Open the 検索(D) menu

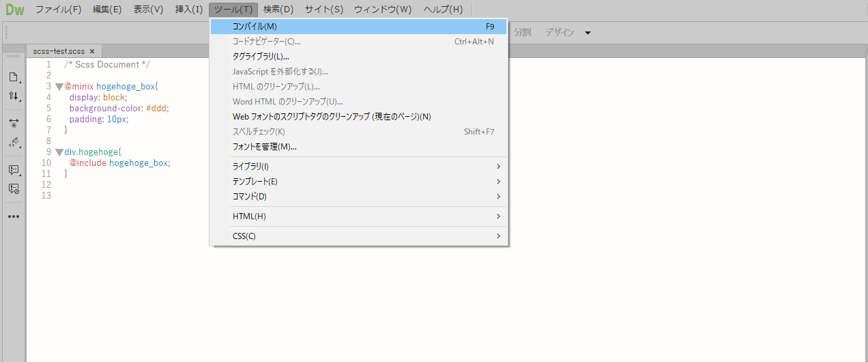pyautogui.click(x=278, y=10)
